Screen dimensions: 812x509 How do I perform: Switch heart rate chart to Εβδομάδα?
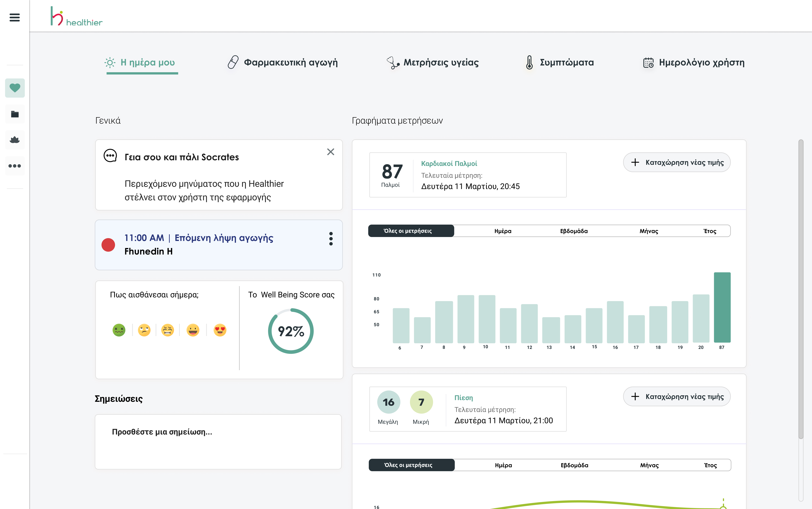[574, 231]
